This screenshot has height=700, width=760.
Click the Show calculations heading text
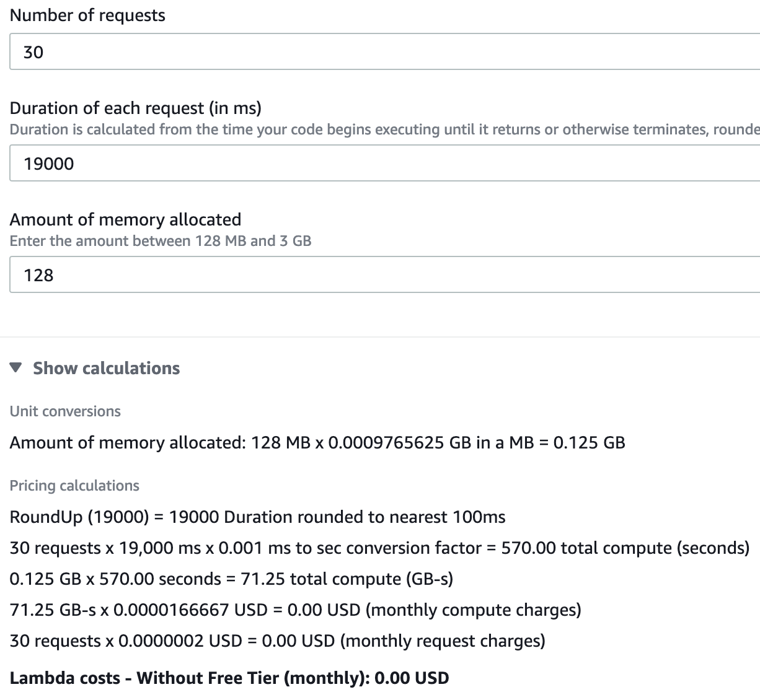click(x=106, y=368)
